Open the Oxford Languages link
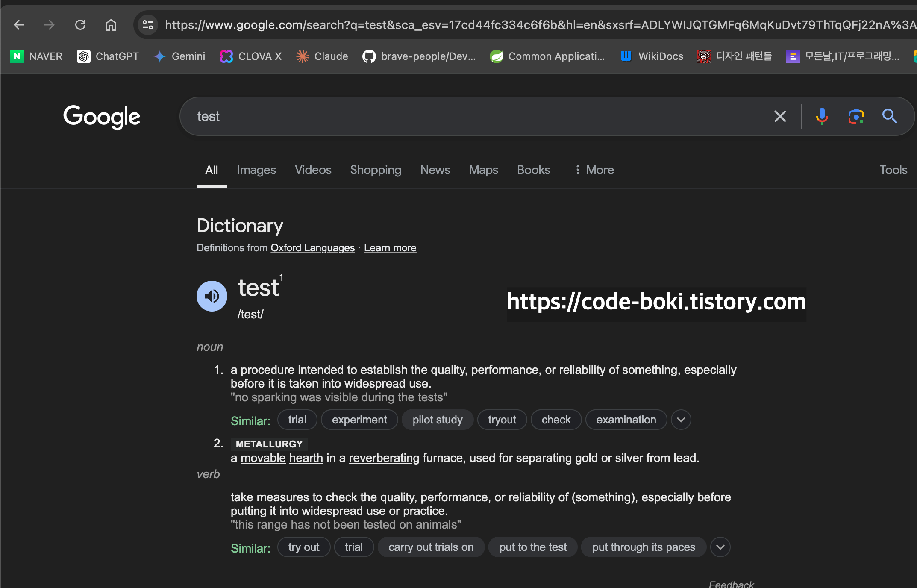 point(312,248)
